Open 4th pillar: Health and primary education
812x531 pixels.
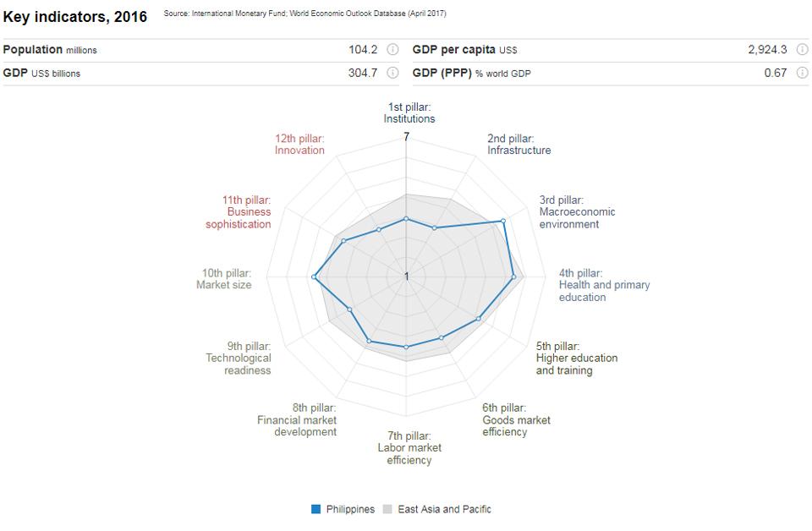pos(604,285)
